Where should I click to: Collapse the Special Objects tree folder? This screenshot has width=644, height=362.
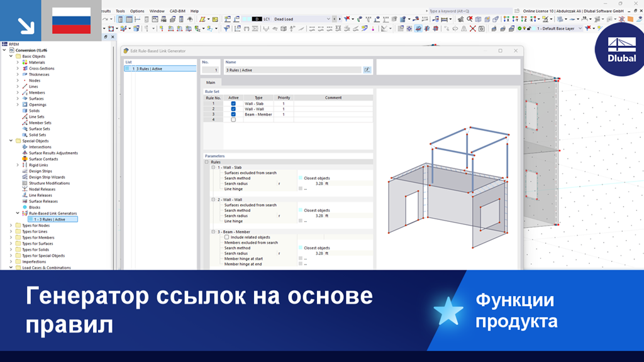point(11,141)
